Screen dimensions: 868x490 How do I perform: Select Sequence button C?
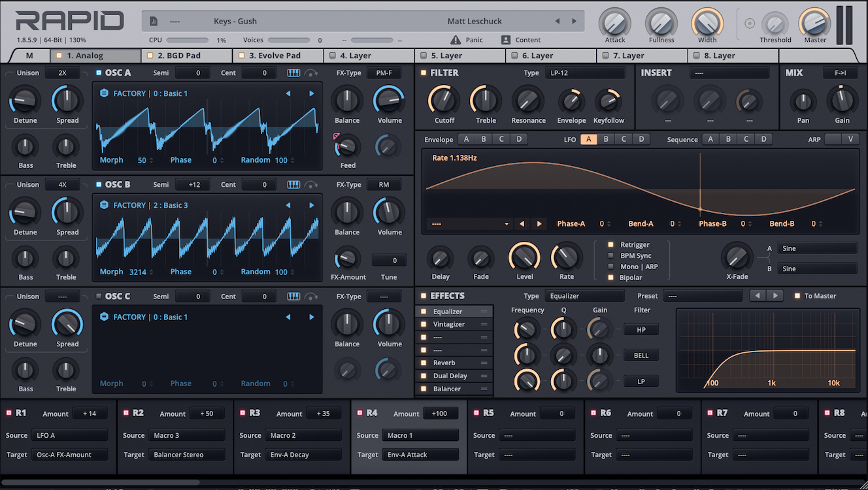(745, 139)
